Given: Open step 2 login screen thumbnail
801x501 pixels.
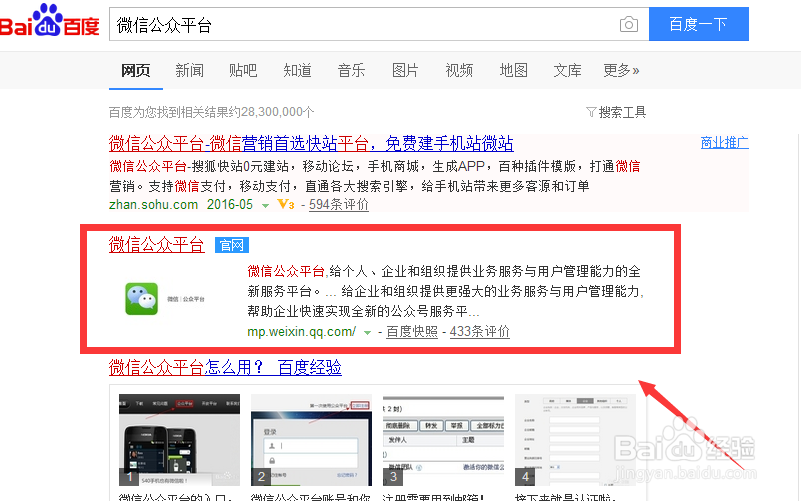Looking at the screenshot, I should (311, 440).
